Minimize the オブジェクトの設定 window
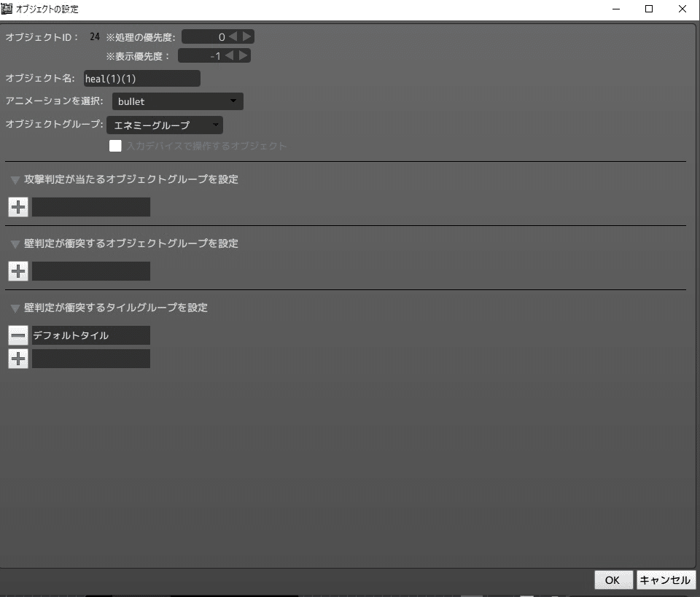 616,9
